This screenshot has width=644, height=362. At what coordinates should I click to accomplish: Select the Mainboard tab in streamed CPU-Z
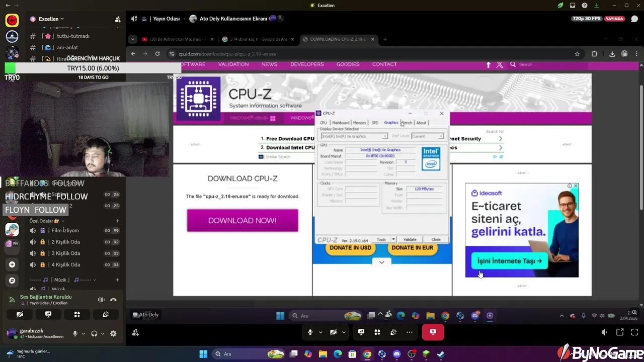341,123
